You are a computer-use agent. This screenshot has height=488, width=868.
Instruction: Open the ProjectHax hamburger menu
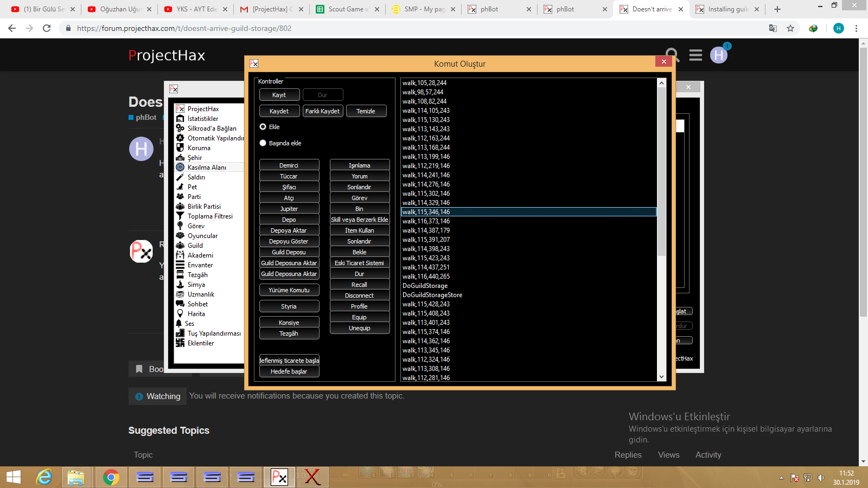(x=695, y=55)
